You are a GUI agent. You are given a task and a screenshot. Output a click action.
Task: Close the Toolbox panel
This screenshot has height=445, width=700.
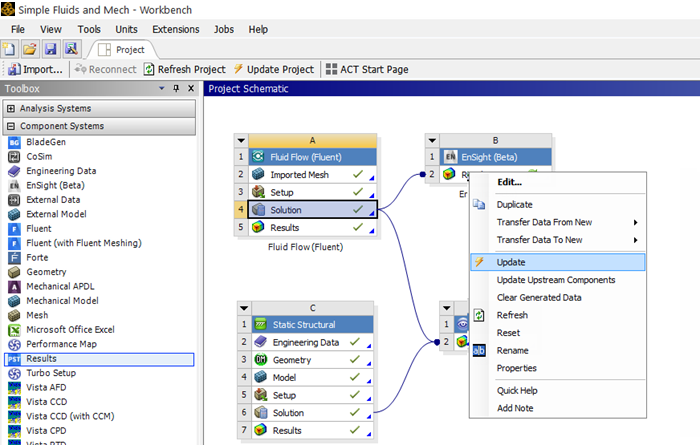point(191,88)
